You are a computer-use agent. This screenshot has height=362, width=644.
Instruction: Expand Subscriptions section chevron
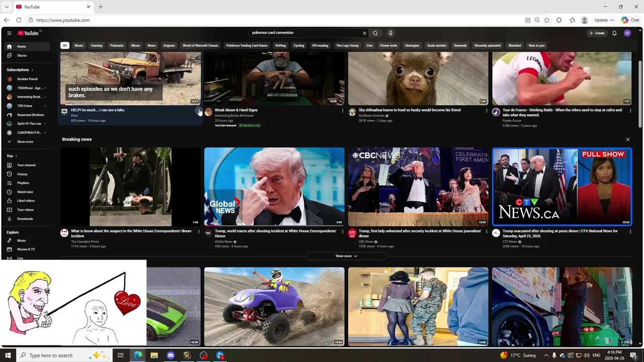32,70
